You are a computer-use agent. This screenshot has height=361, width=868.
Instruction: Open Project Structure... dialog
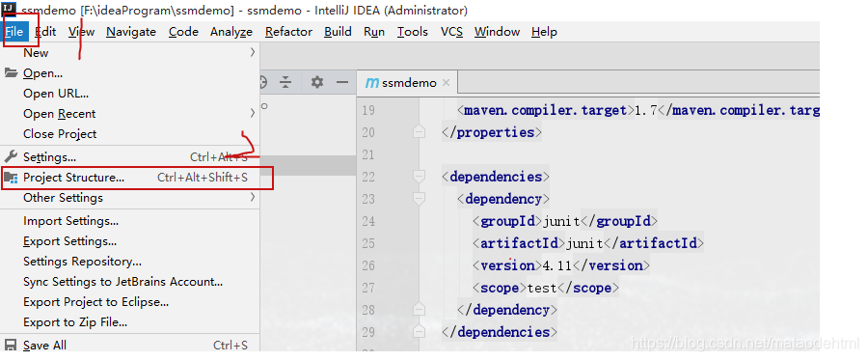click(130, 178)
